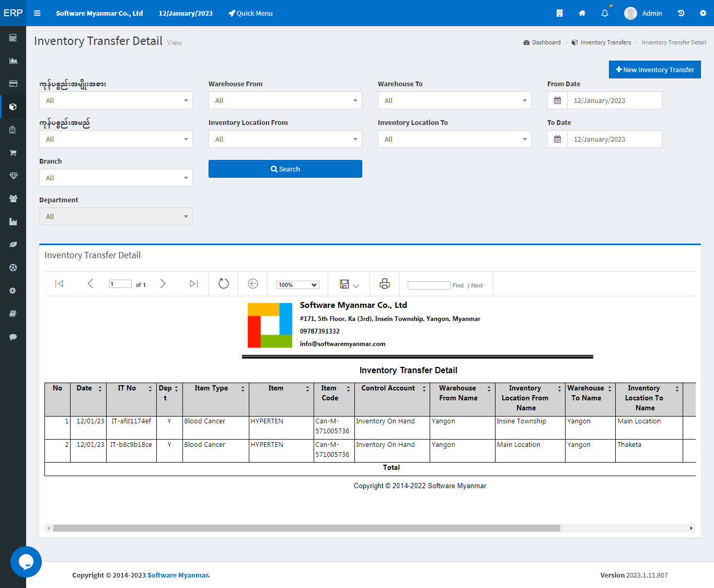Open factory industry icon in sidebar

coord(13,222)
